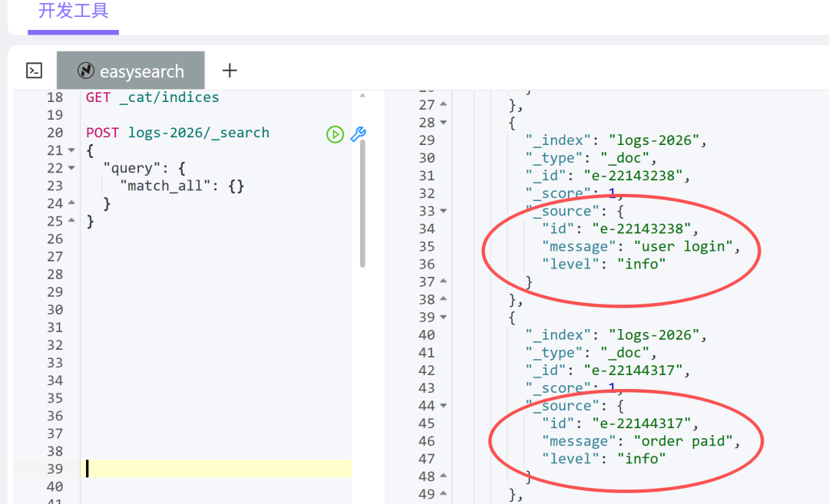Click the "_id": "e-22144317" output line
The height and width of the screenshot is (504, 829).
[x=608, y=371]
